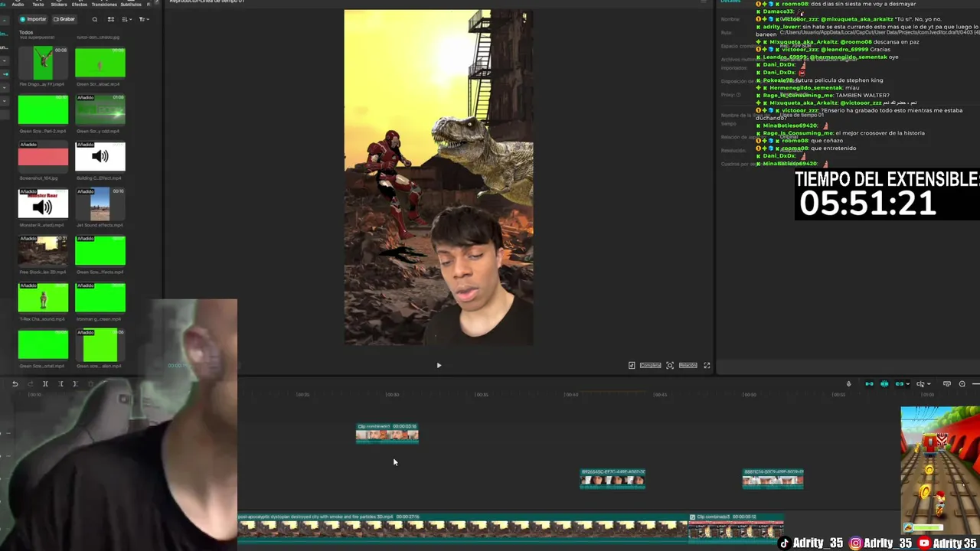
Task: Select Jet Sound effects.mp4 thumbnail
Action: tap(100, 204)
